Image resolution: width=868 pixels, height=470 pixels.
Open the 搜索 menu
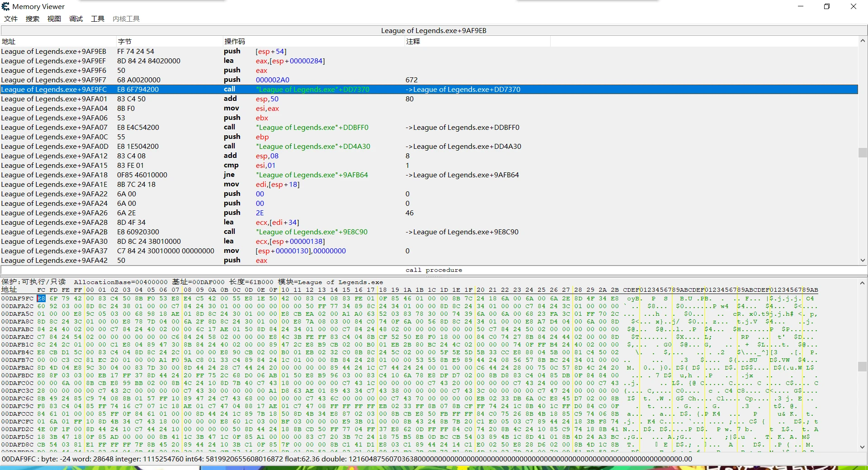(x=33, y=19)
